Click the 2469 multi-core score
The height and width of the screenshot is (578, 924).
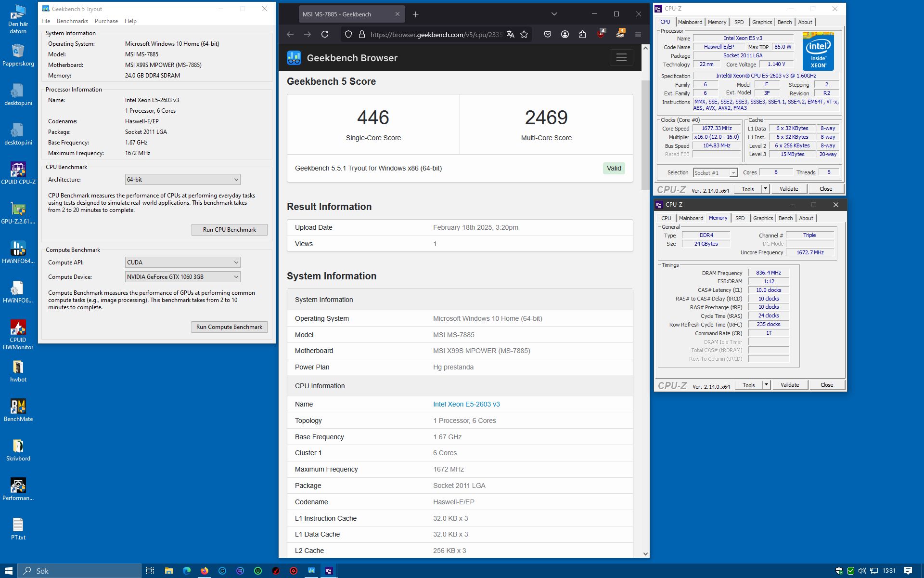coord(546,118)
